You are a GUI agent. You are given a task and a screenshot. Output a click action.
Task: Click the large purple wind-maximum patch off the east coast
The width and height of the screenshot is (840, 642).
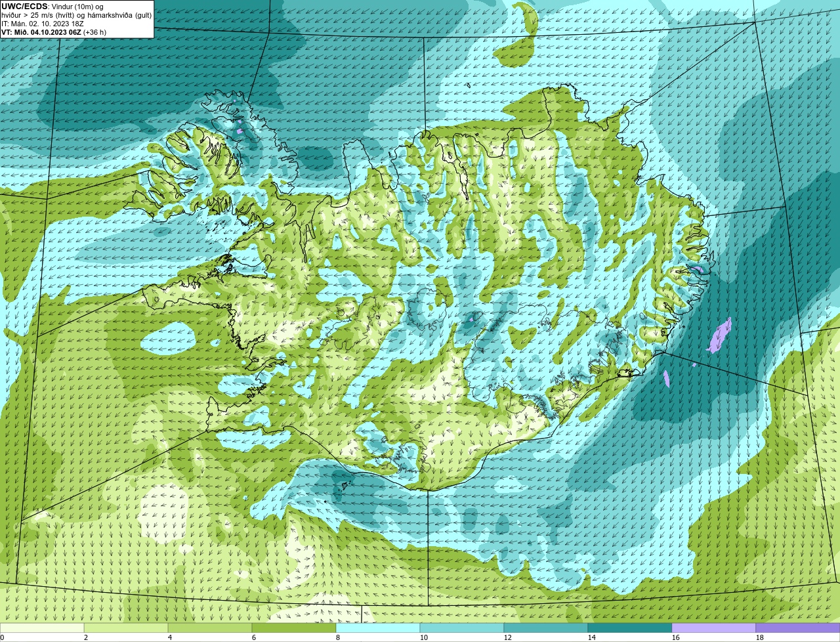coord(720,335)
